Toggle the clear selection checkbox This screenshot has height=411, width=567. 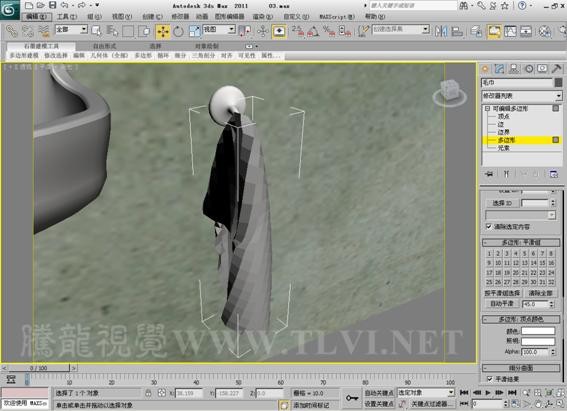(x=489, y=227)
